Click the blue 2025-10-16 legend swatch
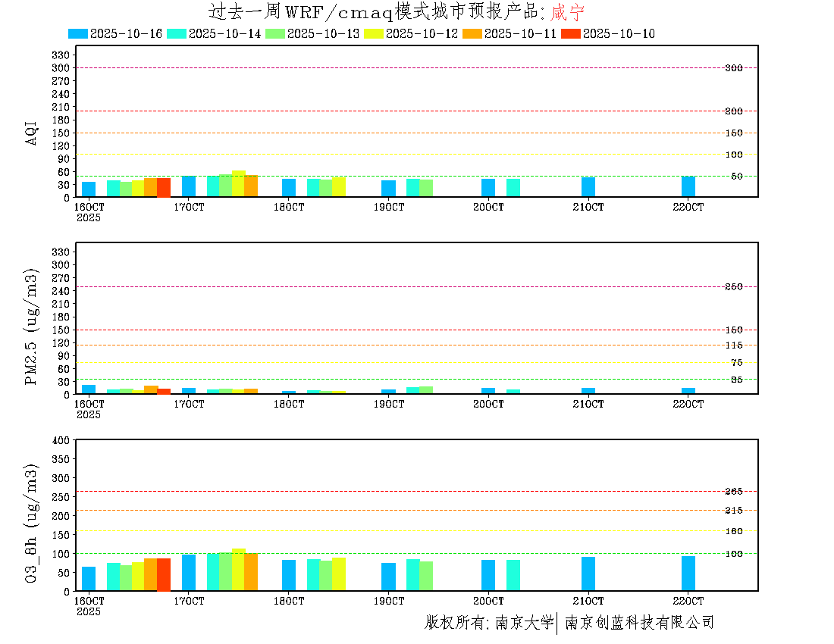This screenshot has width=834, height=644. [x=78, y=34]
